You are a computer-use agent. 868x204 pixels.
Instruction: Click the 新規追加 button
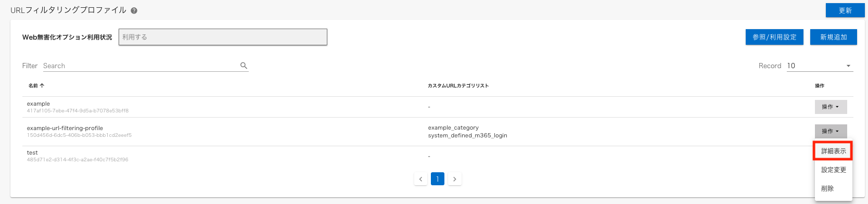833,37
